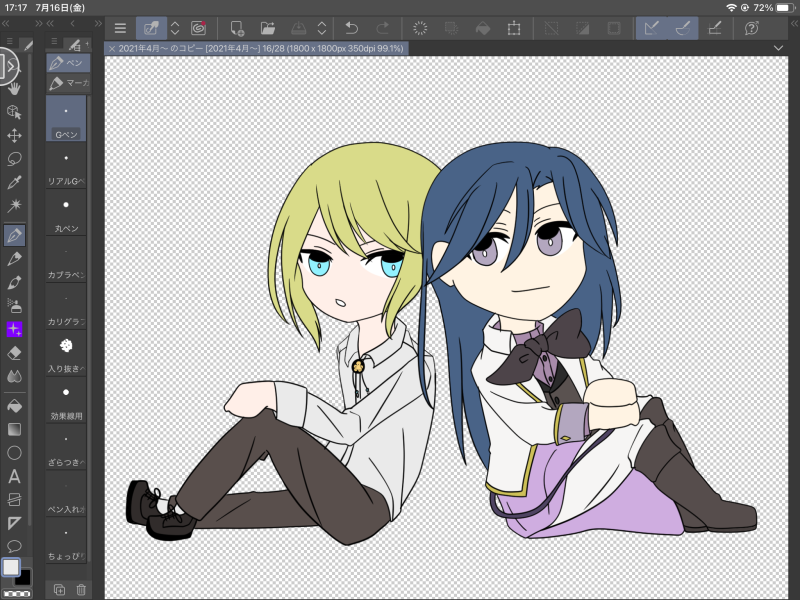800x600 pixels.
Task: Expand the sub tool dock right double arrows
Action: coord(98,23)
